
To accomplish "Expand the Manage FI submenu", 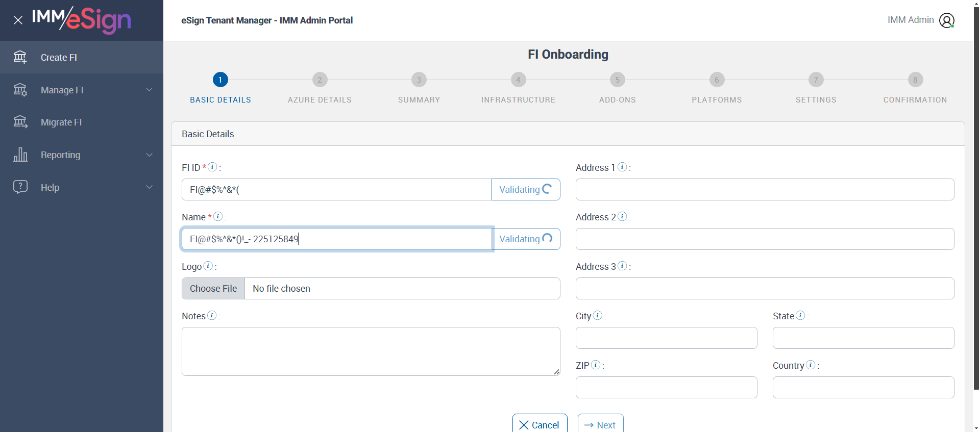I will coord(149,90).
